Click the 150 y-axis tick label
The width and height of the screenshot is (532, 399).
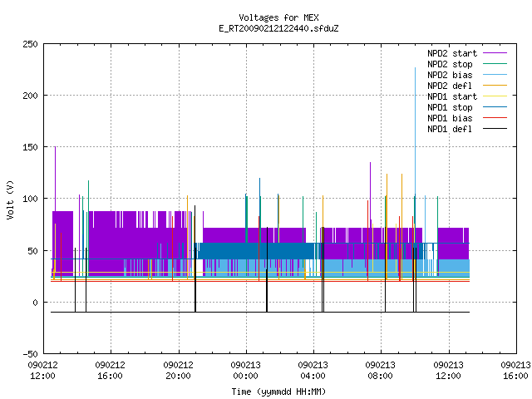(30, 147)
